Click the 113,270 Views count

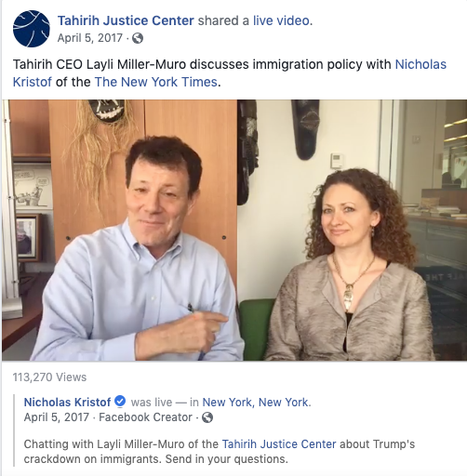pos(49,377)
